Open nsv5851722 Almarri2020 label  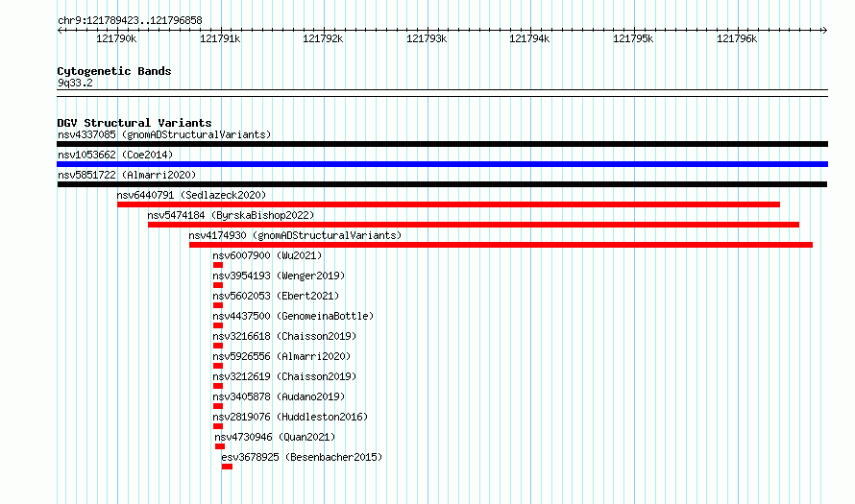click(x=127, y=175)
